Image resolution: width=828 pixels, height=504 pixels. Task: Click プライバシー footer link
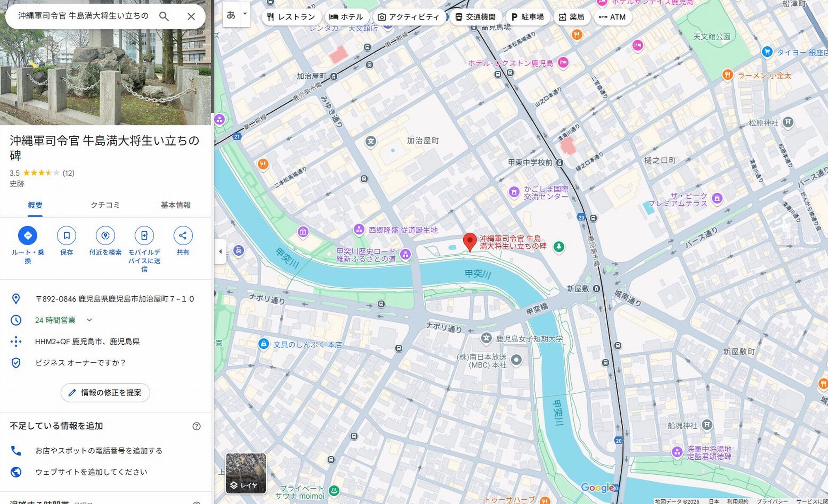772,501
